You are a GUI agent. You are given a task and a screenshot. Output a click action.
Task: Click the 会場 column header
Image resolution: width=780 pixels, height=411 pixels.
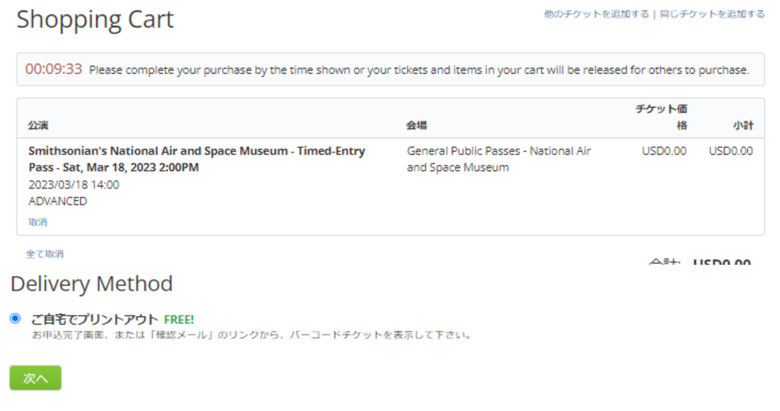point(417,126)
